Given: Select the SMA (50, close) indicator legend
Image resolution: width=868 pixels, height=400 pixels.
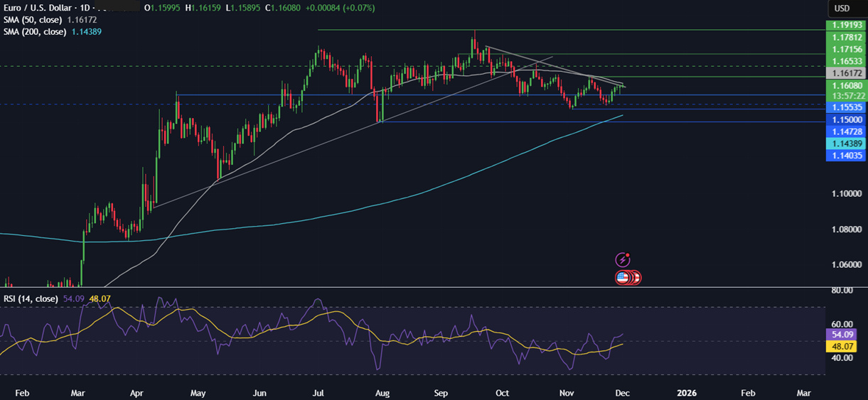Looking at the screenshot, I should tap(34, 20).
